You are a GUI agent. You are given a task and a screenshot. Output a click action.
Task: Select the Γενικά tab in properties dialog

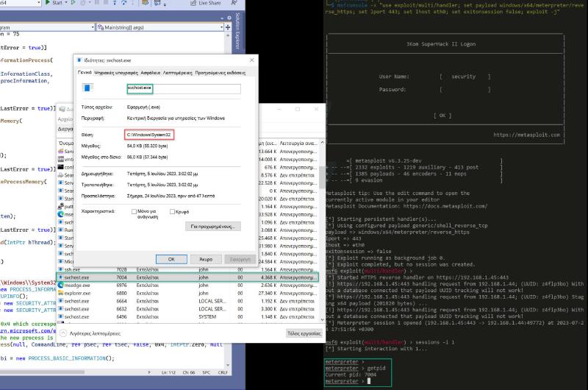pos(85,72)
